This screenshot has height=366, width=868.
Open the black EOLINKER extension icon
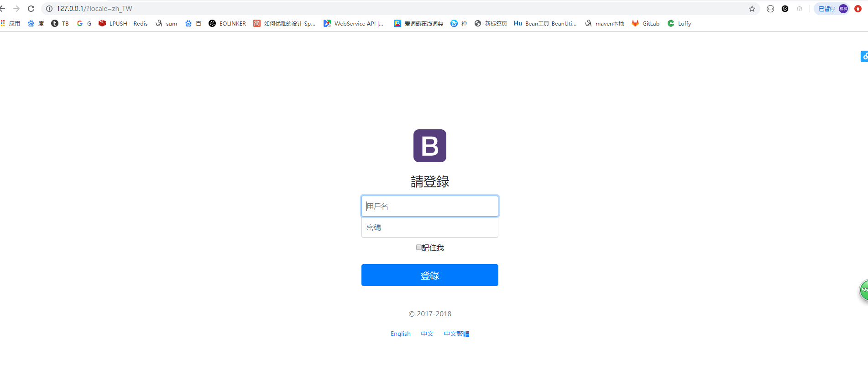[785, 9]
